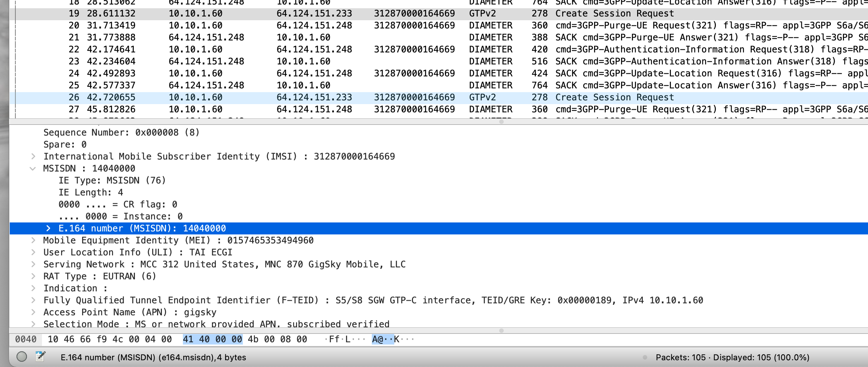Expand the F-TEID tunnel endpoint node
This screenshot has width=868, height=367.
pyautogui.click(x=34, y=300)
